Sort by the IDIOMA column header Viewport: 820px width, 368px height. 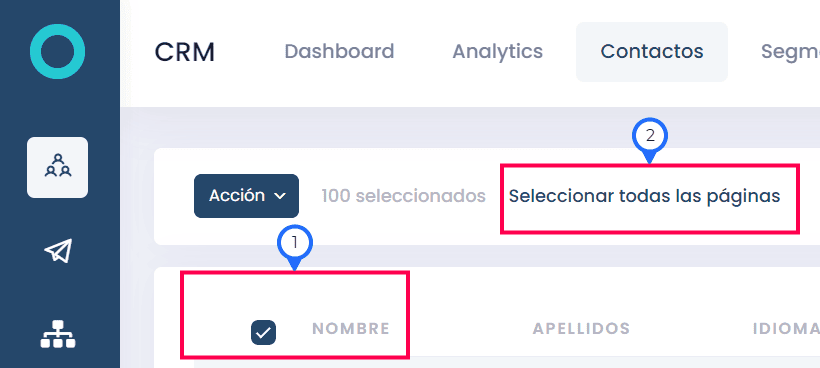click(786, 328)
